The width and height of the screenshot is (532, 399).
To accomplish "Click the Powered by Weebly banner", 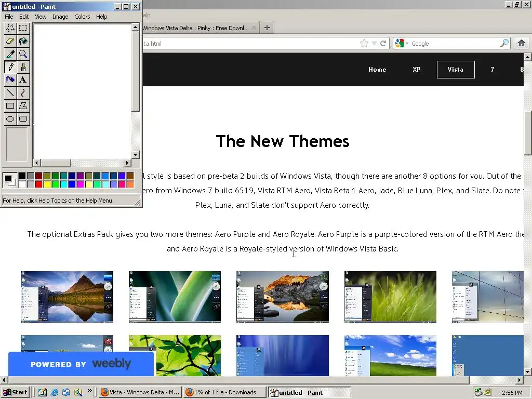I will 81,364.
